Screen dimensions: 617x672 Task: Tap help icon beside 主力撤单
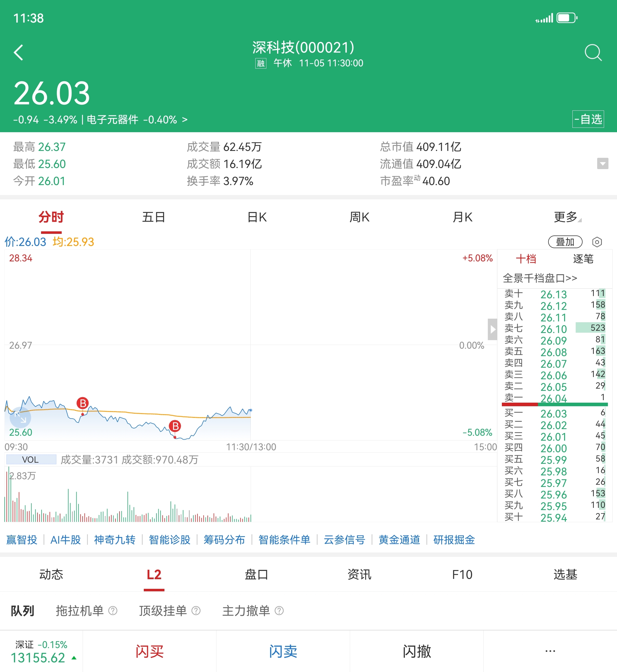coord(279,611)
